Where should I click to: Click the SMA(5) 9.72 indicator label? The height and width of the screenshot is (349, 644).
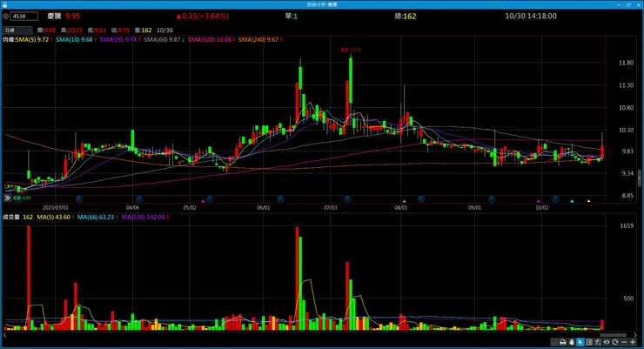[x=32, y=40]
